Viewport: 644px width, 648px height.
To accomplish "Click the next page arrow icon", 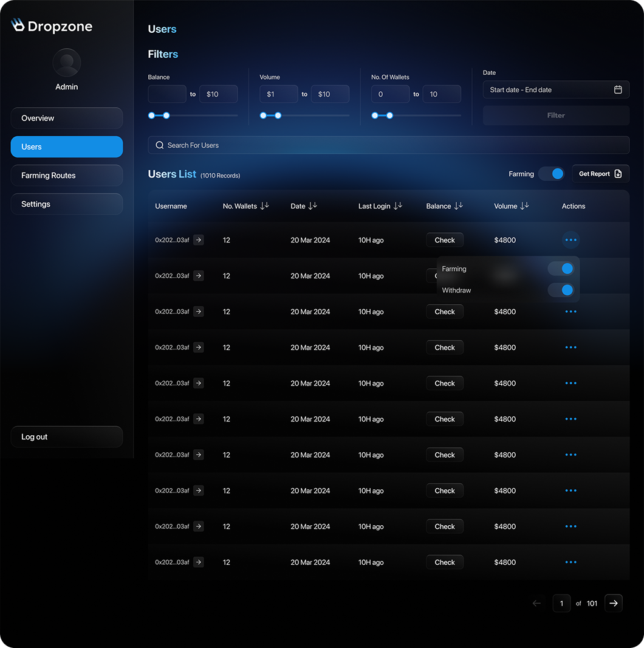I will tap(614, 603).
